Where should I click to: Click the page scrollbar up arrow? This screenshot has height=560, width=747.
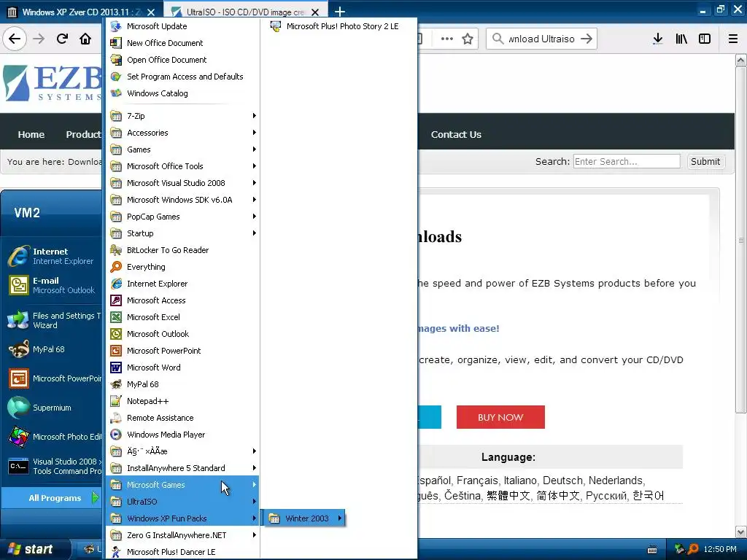741,61
